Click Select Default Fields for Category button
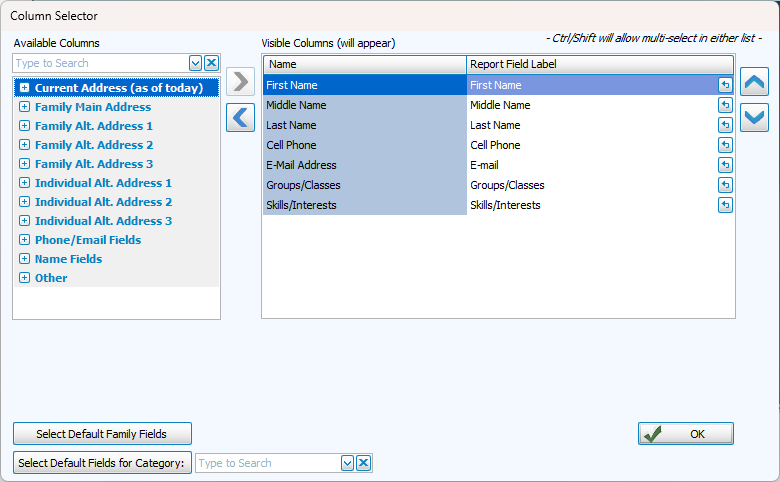This screenshot has width=780, height=482. pyautogui.click(x=102, y=463)
